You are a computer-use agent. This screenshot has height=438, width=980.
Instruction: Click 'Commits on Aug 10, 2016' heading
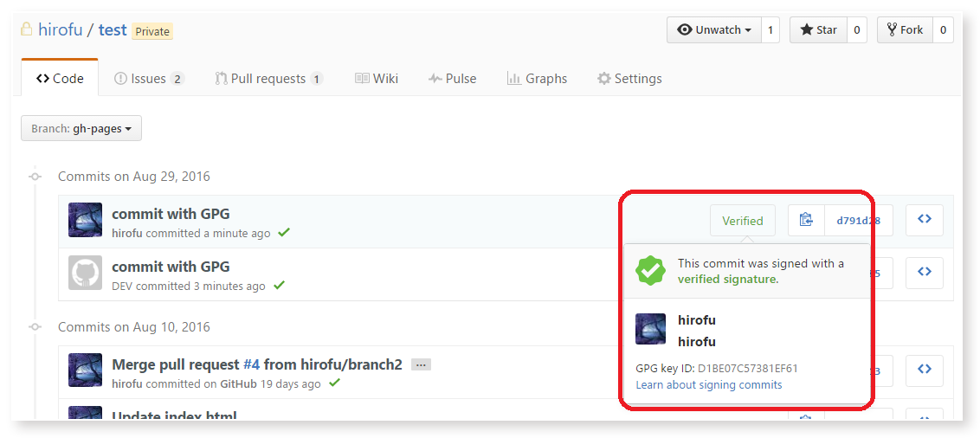(x=134, y=327)
